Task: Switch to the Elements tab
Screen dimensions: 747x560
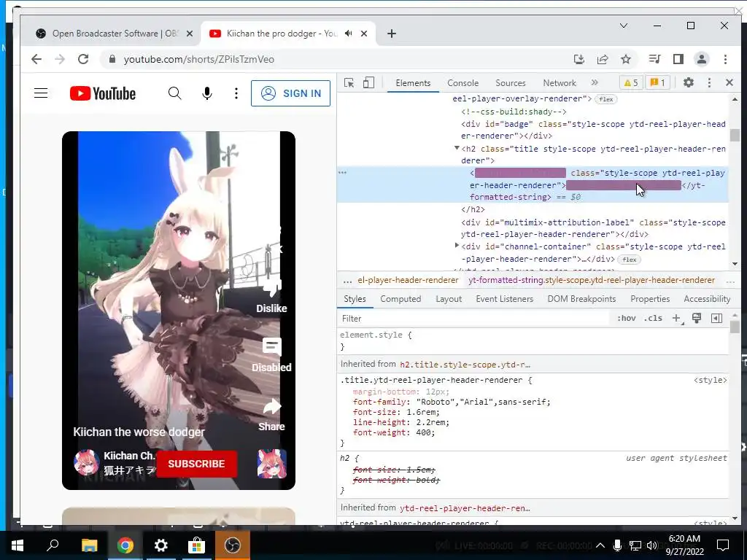Action: (413, 83)
